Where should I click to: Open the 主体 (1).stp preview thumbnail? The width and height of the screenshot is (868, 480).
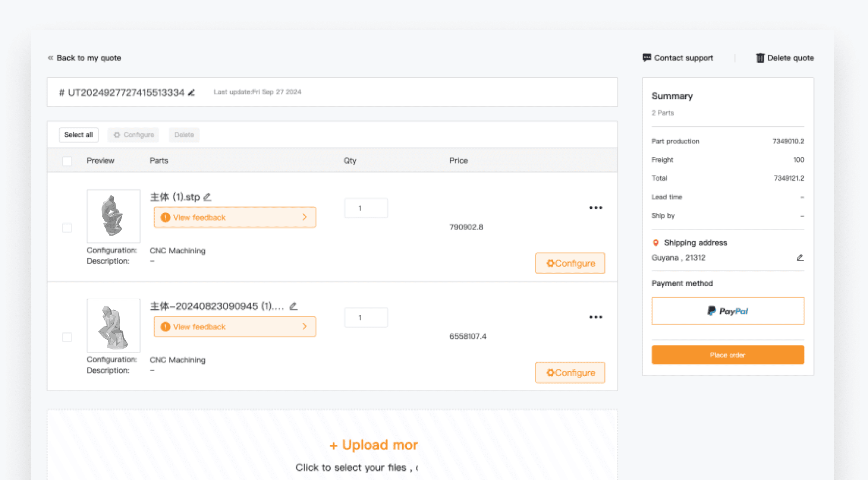[x=114, y=216]
